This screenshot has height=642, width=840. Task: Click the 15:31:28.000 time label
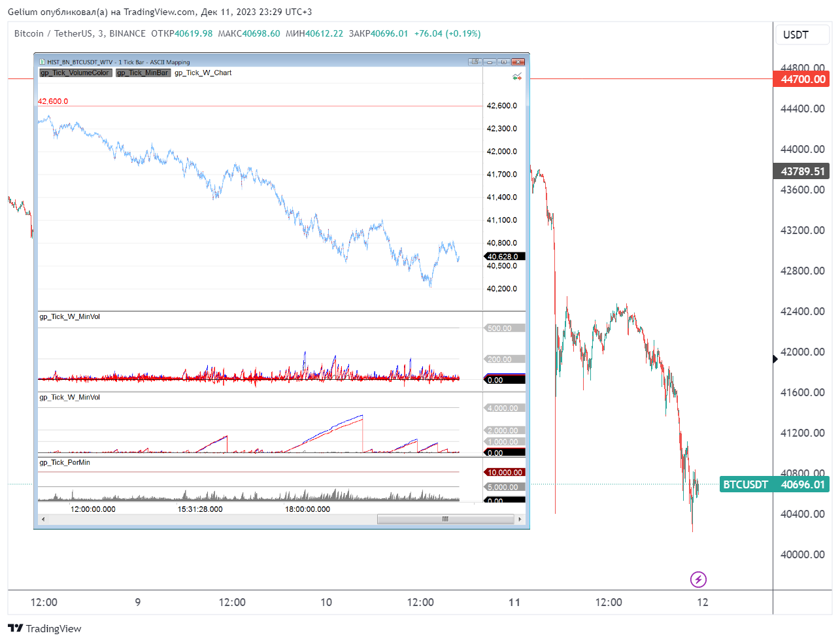[200, 509]
